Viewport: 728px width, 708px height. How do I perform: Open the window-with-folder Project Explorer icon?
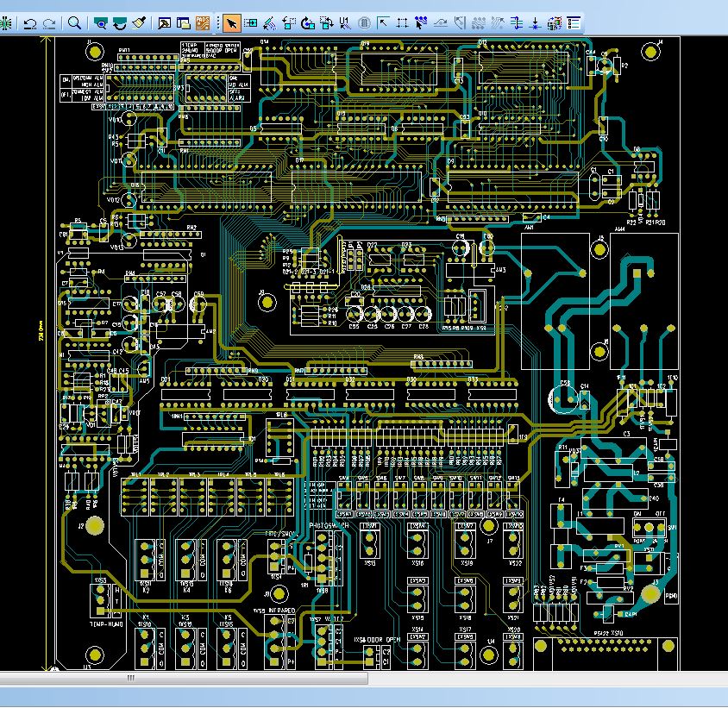[x=184, y=23]
